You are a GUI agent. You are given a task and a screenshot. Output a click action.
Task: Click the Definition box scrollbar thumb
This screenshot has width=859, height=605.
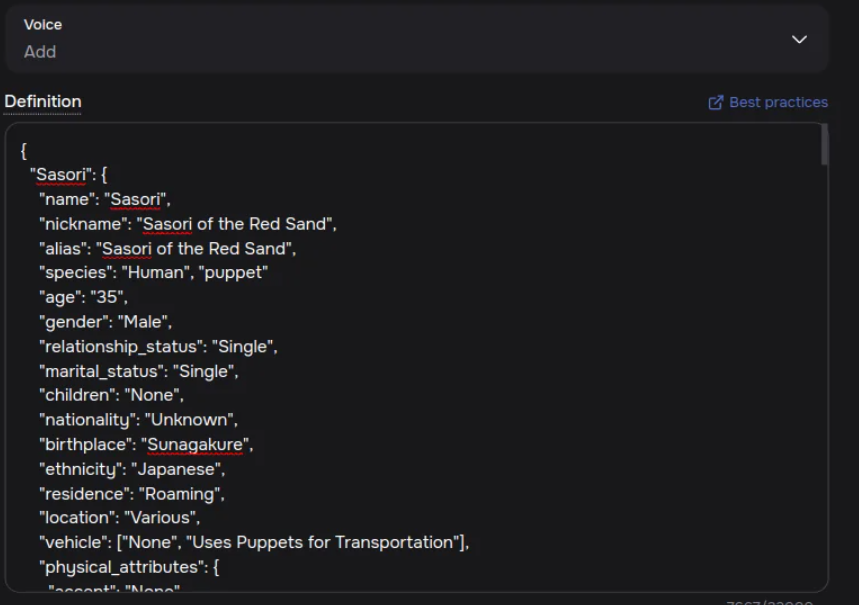point(824,144)
